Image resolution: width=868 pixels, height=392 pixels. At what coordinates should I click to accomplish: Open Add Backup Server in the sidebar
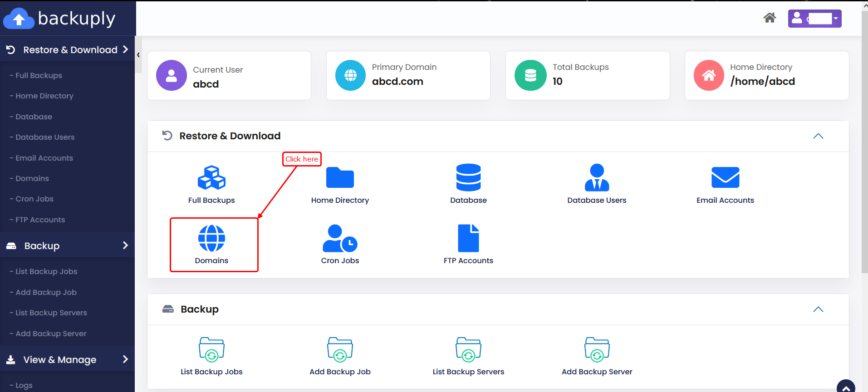coord(51,333)
